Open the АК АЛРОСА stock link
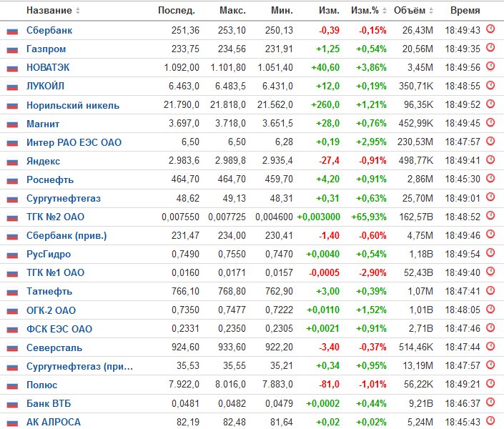The image size is (504, 429). pos(54,422)
